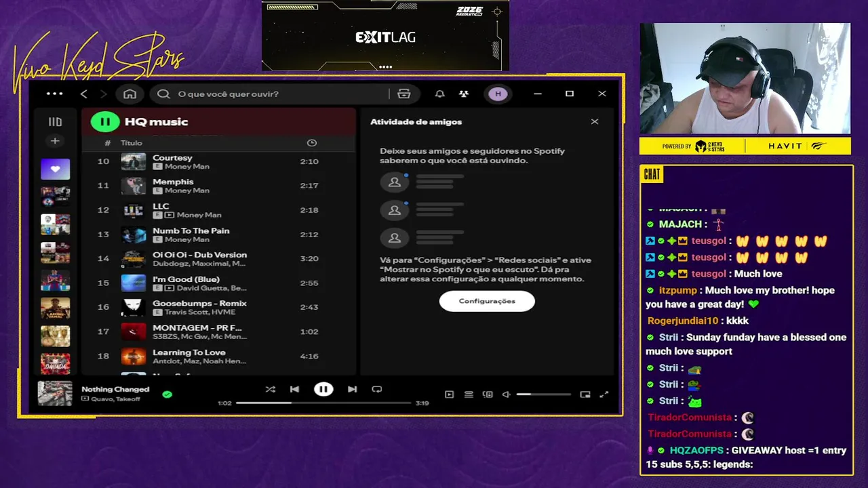Pause the HQ music playlist via green button
The image size is (868, 488).
click(105, 122)
